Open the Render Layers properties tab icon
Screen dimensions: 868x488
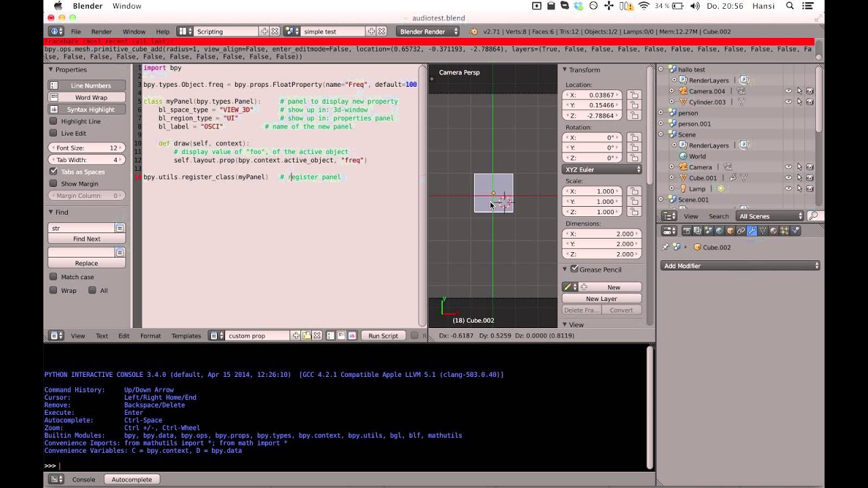[698, 230]
